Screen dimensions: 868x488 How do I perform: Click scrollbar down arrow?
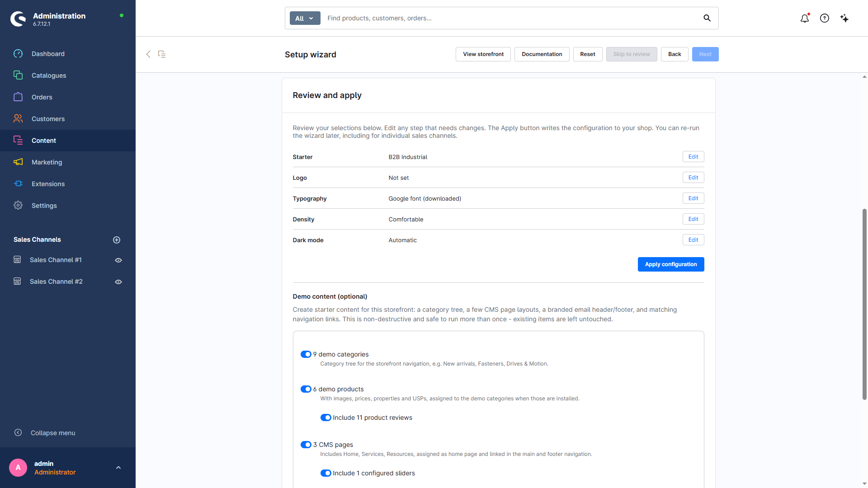point(864,484)
